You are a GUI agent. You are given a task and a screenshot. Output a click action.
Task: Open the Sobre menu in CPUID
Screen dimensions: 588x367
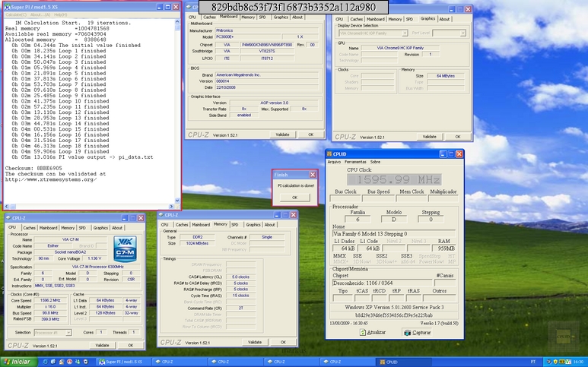click(x=375, y=162)
